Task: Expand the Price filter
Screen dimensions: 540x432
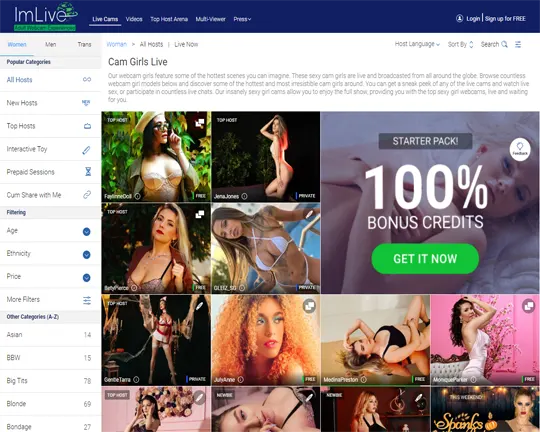Action: point(86,278)
